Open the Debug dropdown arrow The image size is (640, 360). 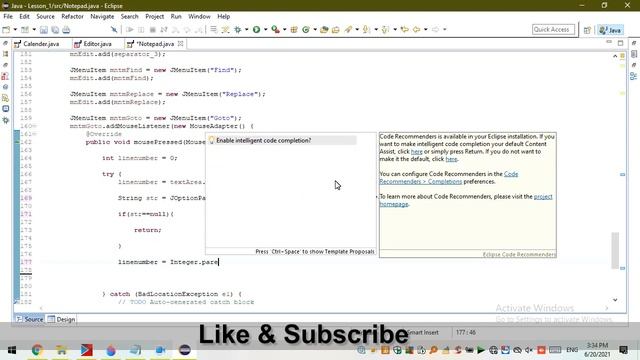(x=246, y=29)
